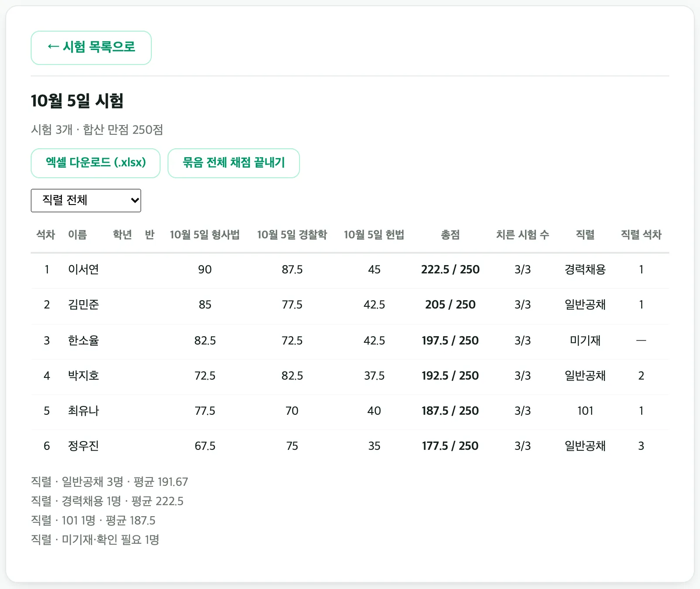The height and width of the screenshot is (589, 700).
Task: Click 최유나's 경찰학 score 70
Action: (x=292, y=411)
